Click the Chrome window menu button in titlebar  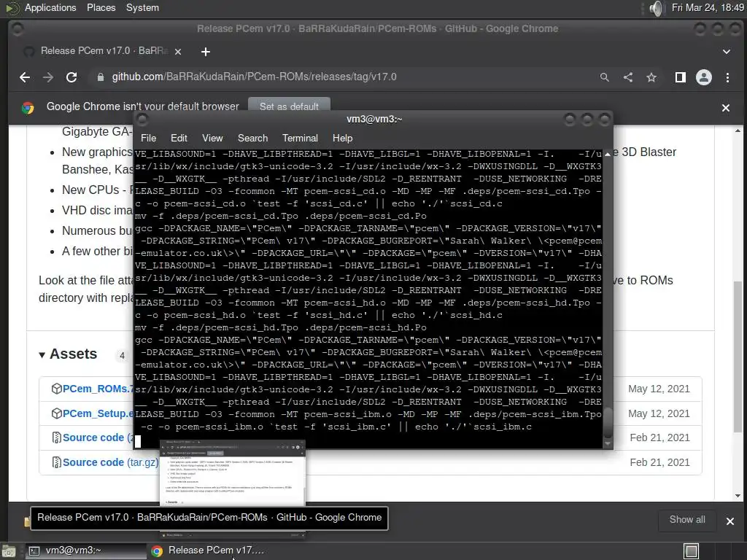(18, 29)
